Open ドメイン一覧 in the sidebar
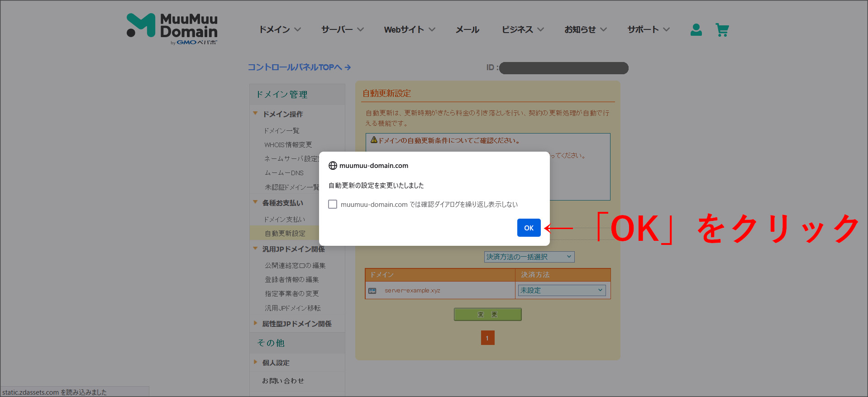The image size is (868, 397). click(281, 130)
